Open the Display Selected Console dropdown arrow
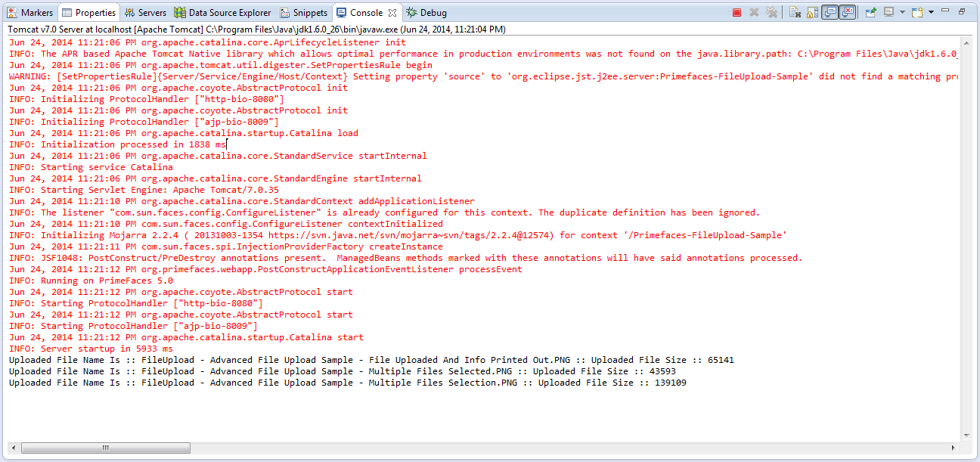 [x=902, y=12]
